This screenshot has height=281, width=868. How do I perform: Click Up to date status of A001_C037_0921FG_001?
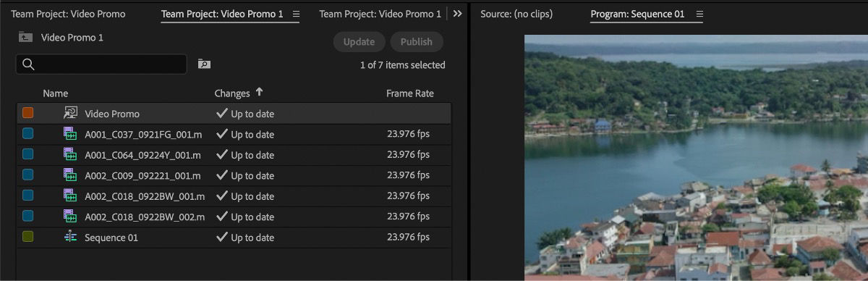[x=245, y=134]
